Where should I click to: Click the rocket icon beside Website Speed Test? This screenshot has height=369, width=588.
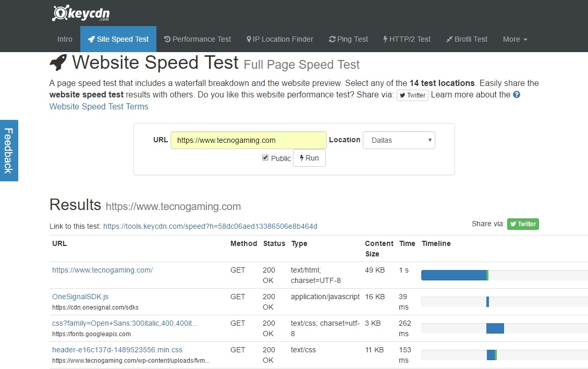58,62
